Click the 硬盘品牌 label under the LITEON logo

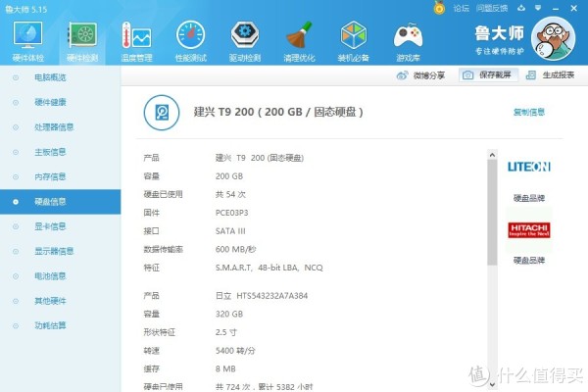click(x=529, y=198)
